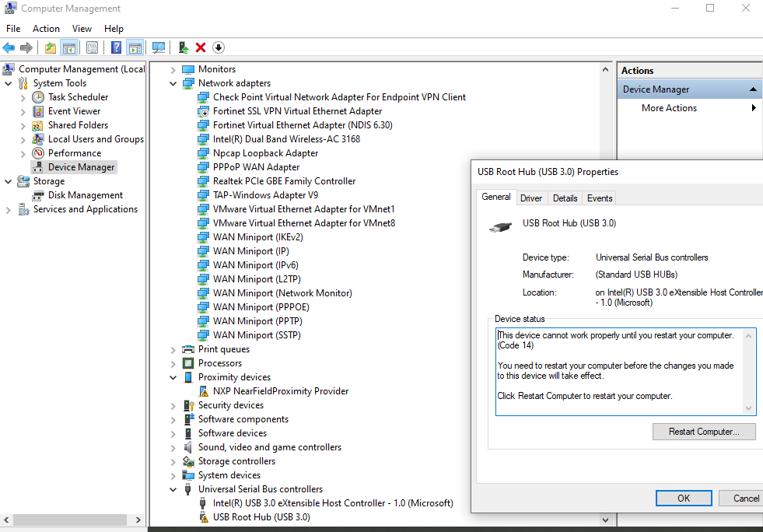Disable the selected device via down-arrow icon

coord(219,47)
